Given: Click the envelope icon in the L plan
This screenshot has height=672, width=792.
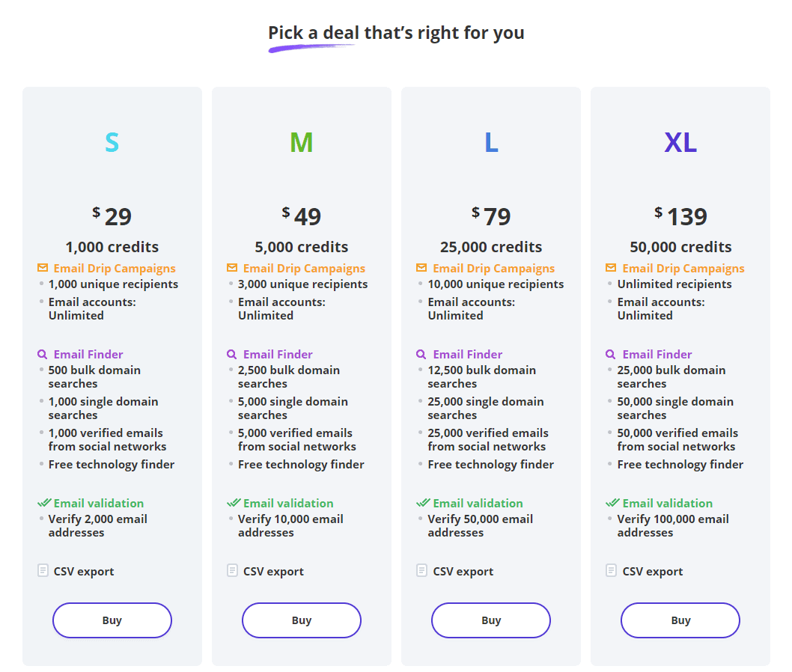Looking at the screenshot, I should click(421, 268).
